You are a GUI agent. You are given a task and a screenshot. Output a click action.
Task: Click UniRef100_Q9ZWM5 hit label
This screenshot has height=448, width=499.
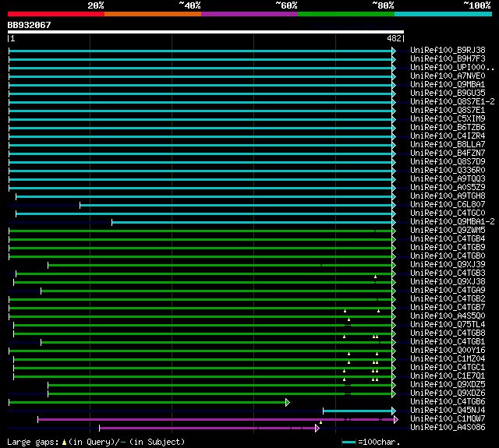click(448, 231)
